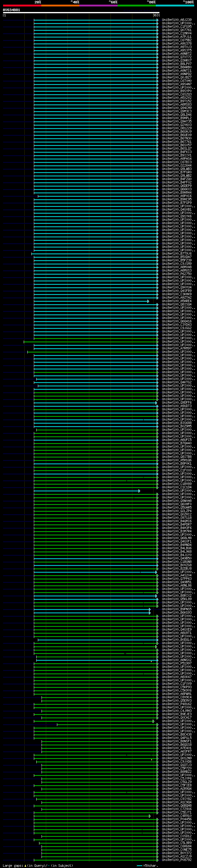The height and width of the screenshot is (868, 197).
Task: Open hit UniRef100_Q07761
Action: point(176,30)
